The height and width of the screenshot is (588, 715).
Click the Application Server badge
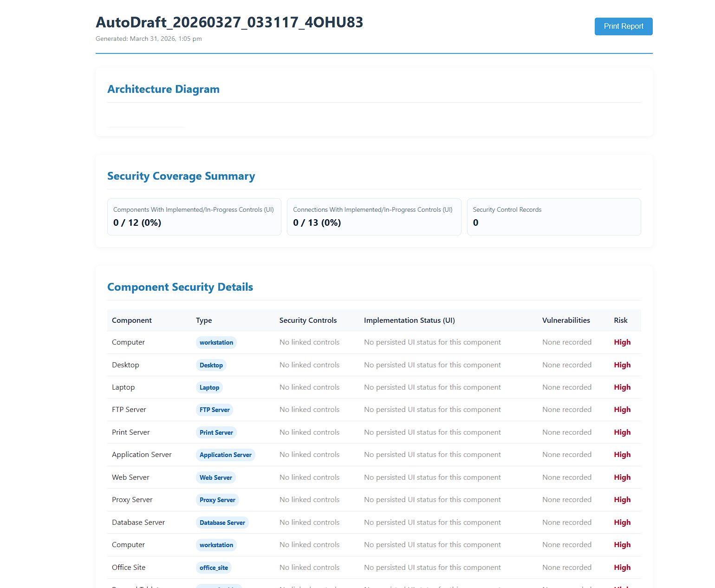226,455
